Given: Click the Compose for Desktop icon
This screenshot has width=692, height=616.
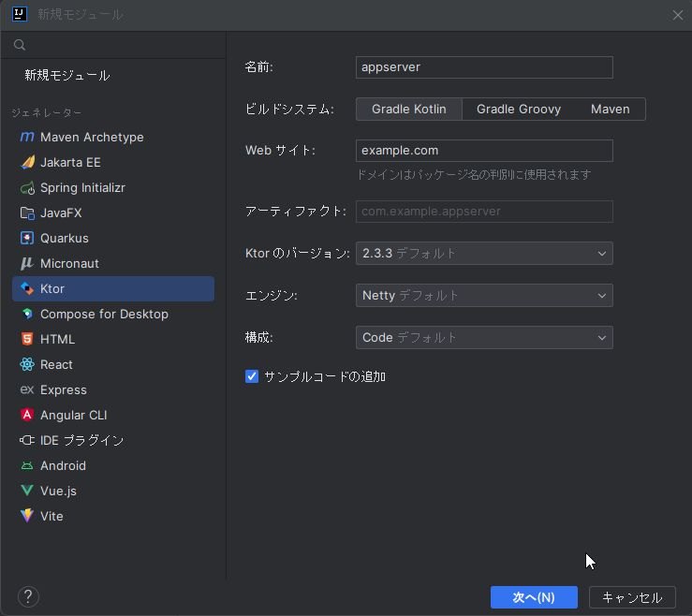Looking at the screenshot, I should coord(27,314).
